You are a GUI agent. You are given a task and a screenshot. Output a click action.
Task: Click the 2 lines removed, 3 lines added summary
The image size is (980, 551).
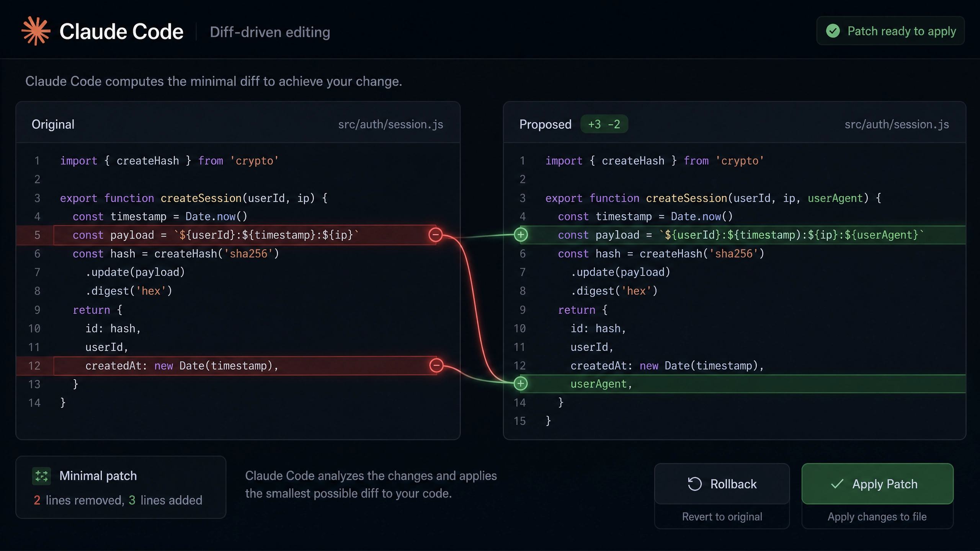(118, 500)
